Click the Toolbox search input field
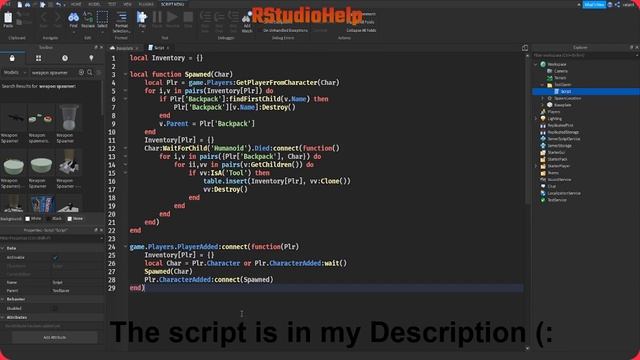The image size is (640, 360). [x=53, y=72]
